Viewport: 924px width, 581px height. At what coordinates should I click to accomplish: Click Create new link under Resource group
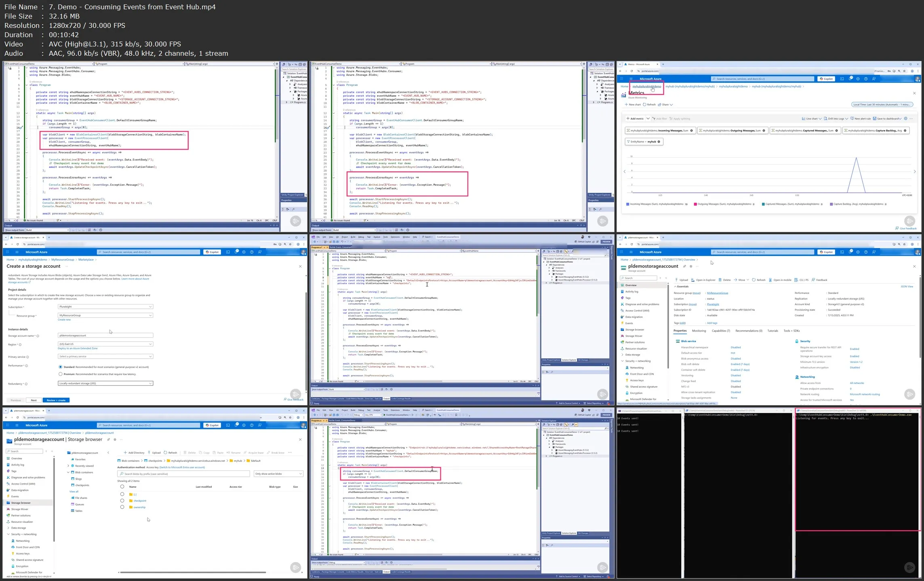tap(64, 320)
